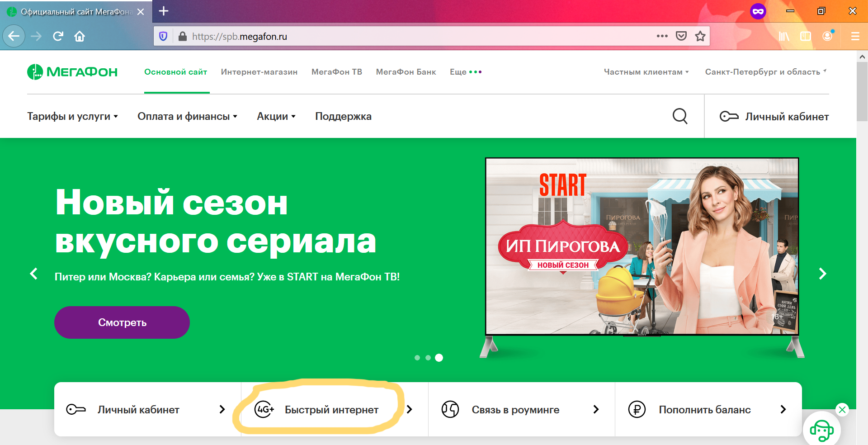The width and height of the screenshot is (868, 445).
Task: Open the Firefox Library icon
Action: click(x=784, y=36)
